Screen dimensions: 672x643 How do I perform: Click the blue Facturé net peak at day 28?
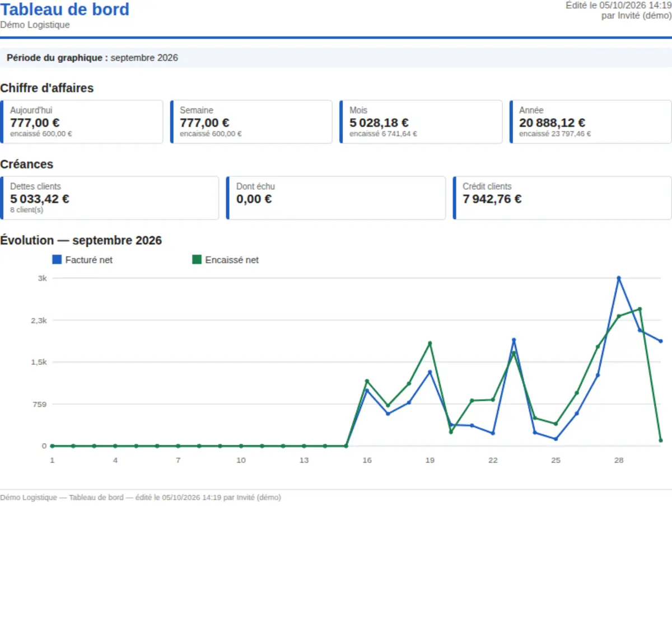pyautogui.click(x=619, y=278)
